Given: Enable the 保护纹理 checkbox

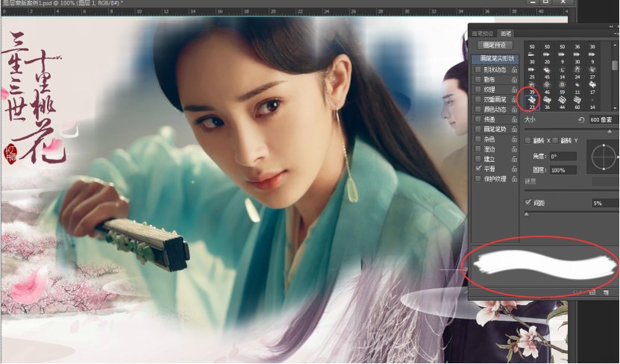Looking at the screenshot, I should pos(478,178).
